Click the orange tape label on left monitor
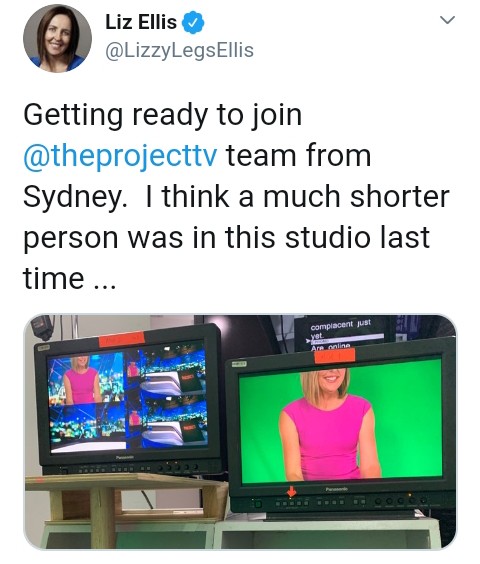480x564 pixels. [x=122, y=339]
